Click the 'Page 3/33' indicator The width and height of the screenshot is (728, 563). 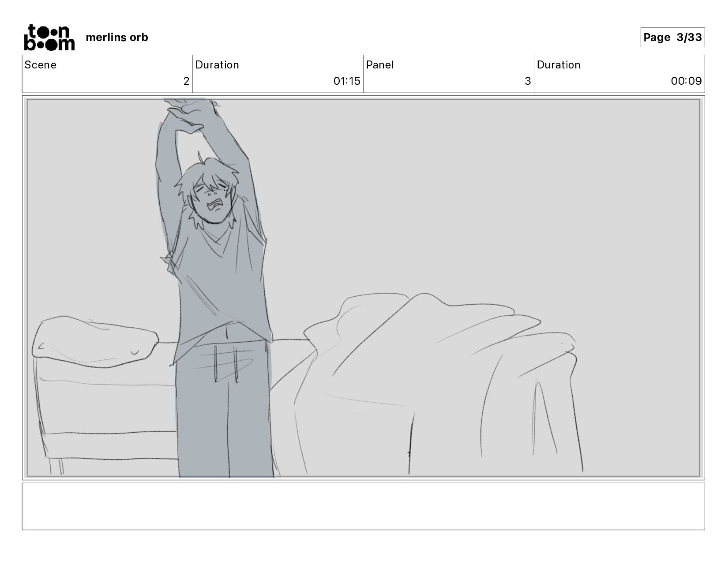point(672,38)
